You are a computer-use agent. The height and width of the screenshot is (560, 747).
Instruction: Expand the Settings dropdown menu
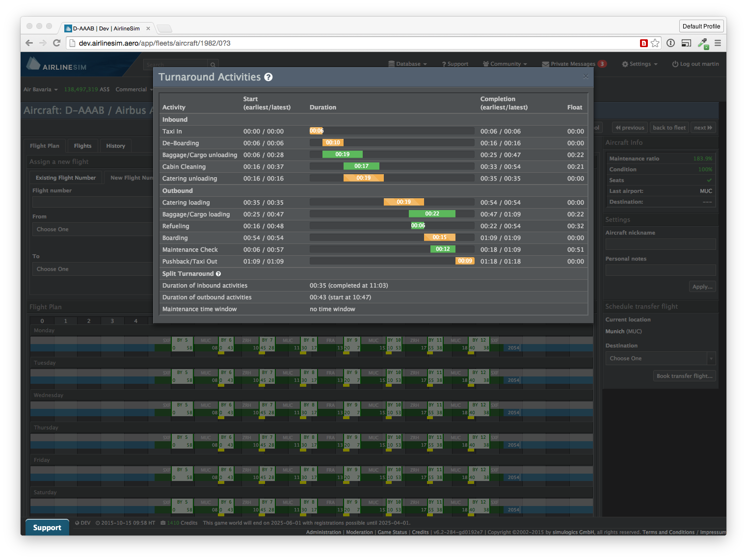[640, 64]
